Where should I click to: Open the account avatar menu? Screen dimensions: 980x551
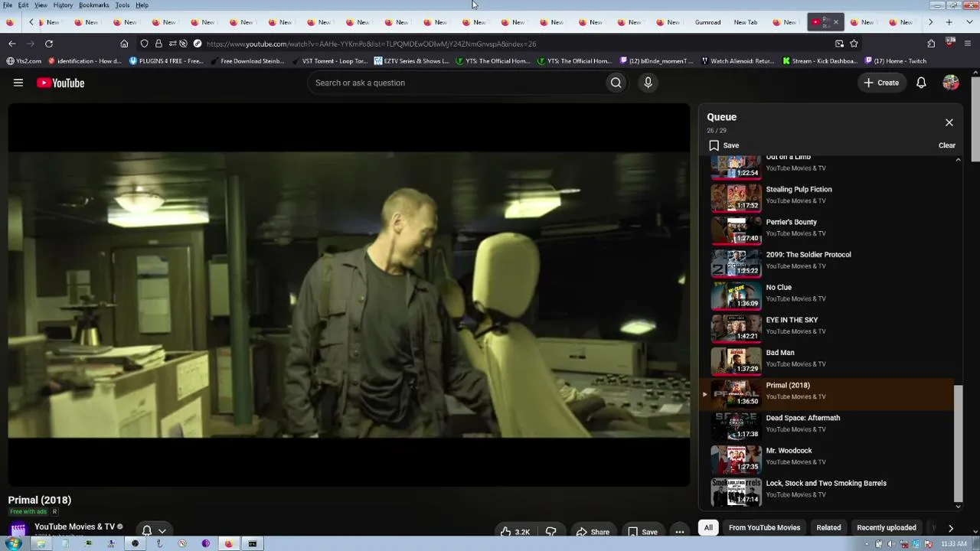(x=951, y=83)
